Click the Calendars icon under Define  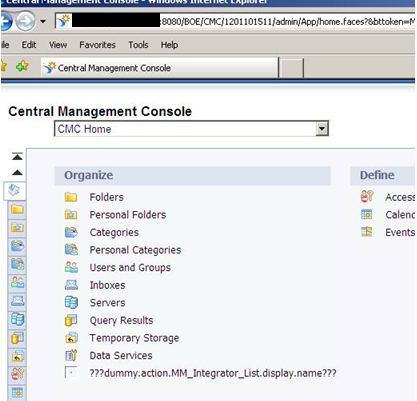[367, 214]
